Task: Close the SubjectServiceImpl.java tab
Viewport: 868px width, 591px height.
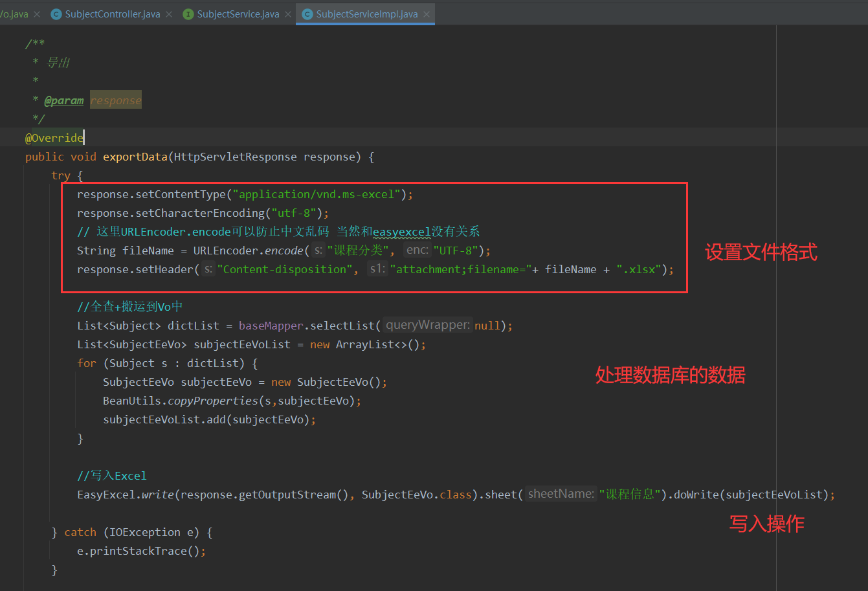Action: (427, 14)
